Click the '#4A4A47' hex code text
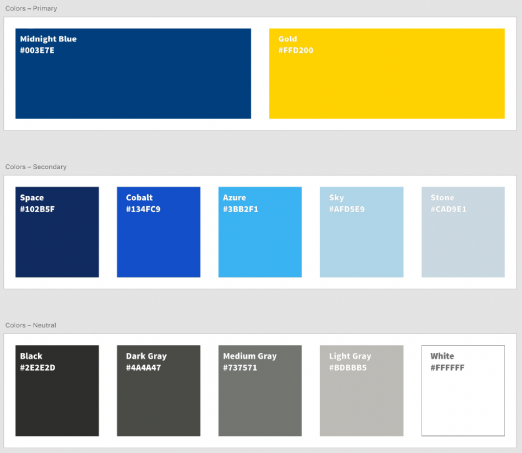Viewport: 522px width, 453px height. (143, 368)
